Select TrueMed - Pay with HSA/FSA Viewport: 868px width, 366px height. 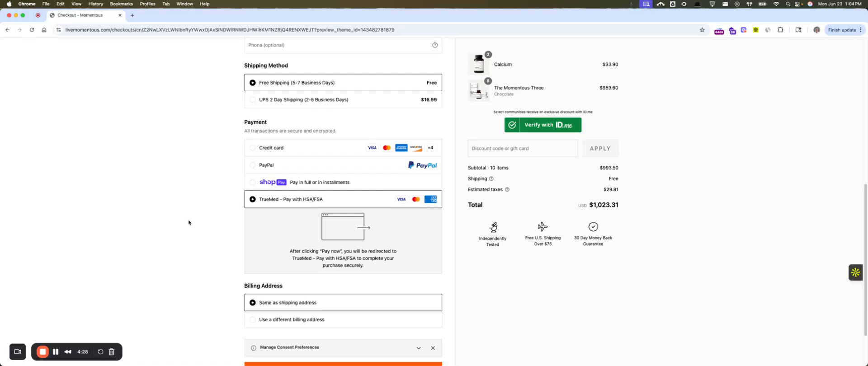coord(343,199)
